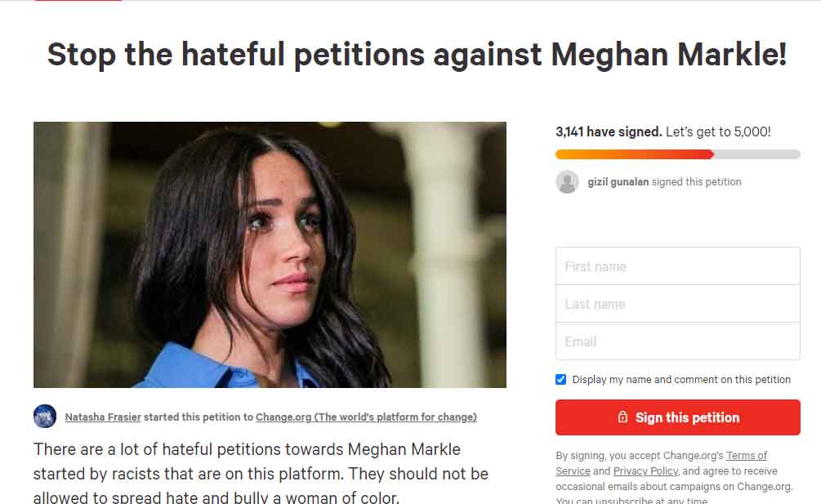Click the petition description paragraph
The image size is (821, 504).
tap(260, 473)
